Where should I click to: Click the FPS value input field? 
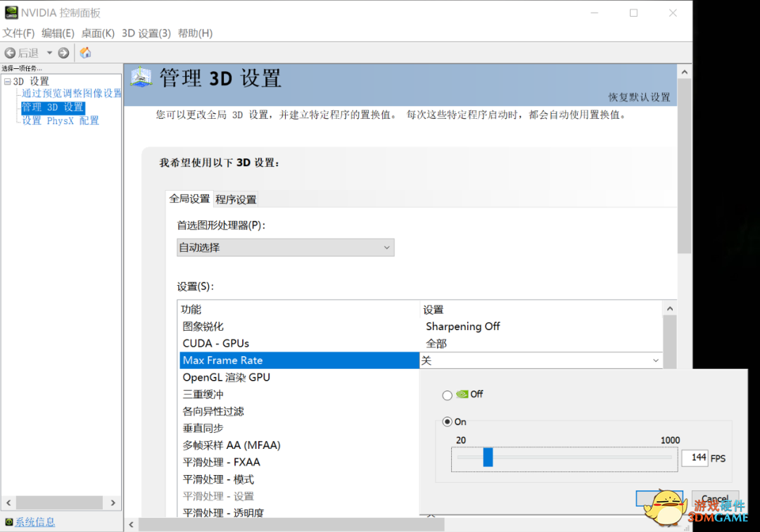tap(695, 457)
